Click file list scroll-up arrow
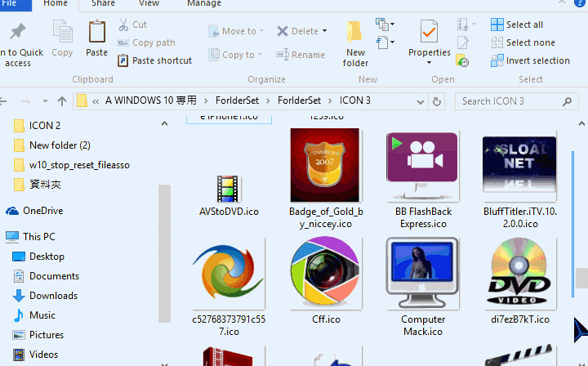This screenshot has height=366, width=588. [581, 123]
